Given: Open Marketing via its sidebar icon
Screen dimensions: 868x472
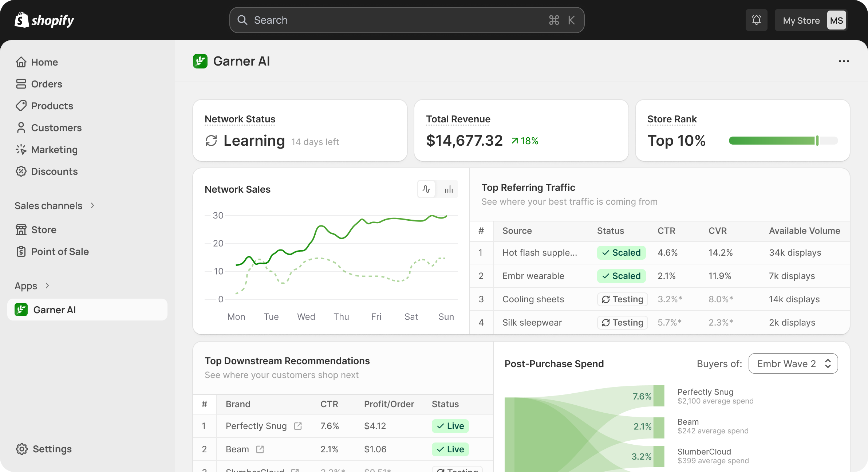Looking at the screenshot, I should 21,149.
